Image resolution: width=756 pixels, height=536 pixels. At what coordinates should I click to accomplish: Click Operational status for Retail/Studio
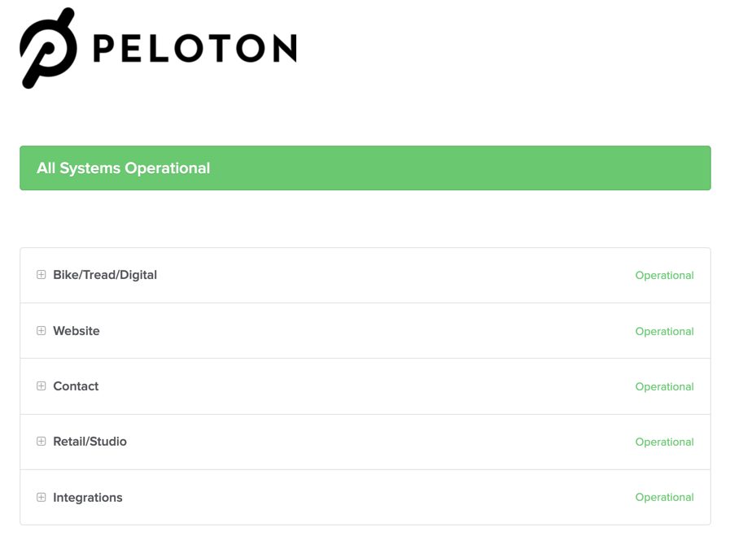[x=664, y=442]
